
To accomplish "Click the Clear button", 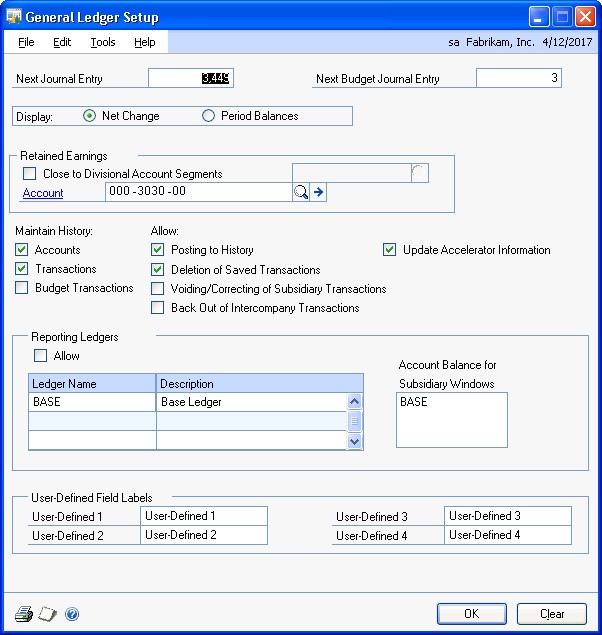I will [552, 614].
